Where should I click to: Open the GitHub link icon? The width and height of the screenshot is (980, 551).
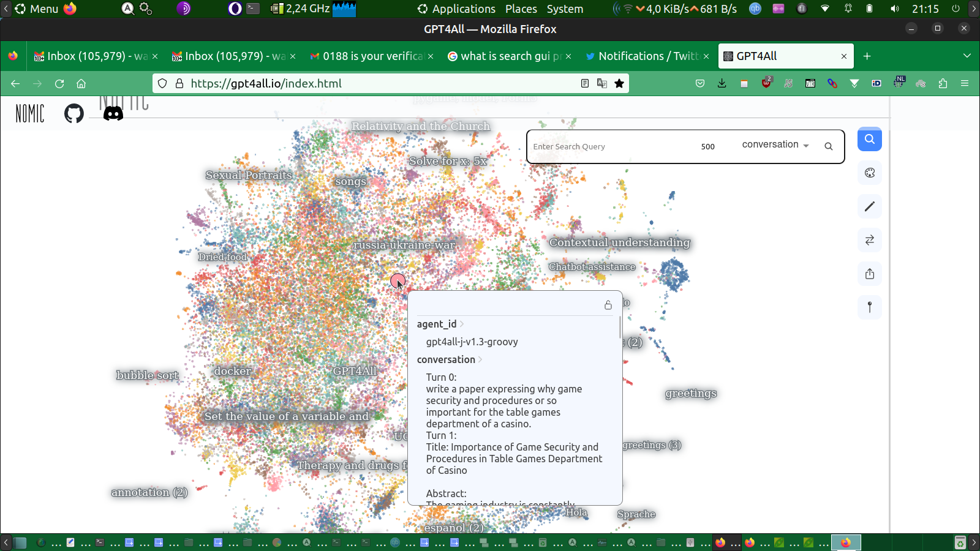74,113
